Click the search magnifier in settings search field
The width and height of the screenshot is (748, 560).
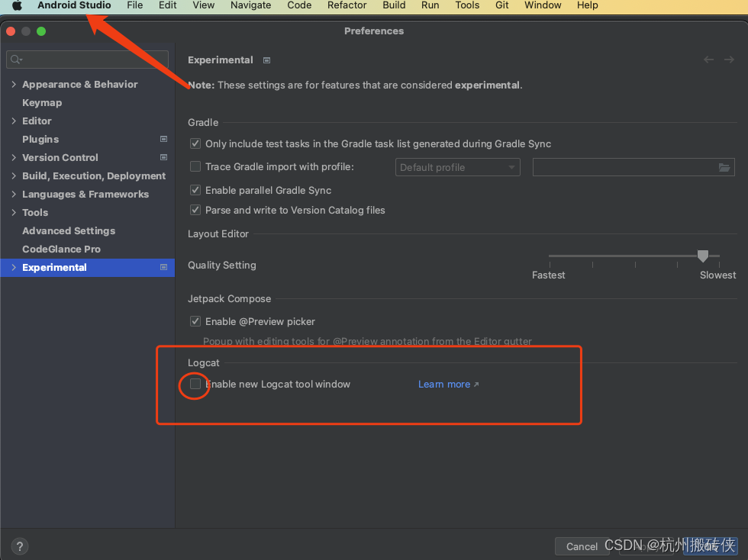coord(15,59)
